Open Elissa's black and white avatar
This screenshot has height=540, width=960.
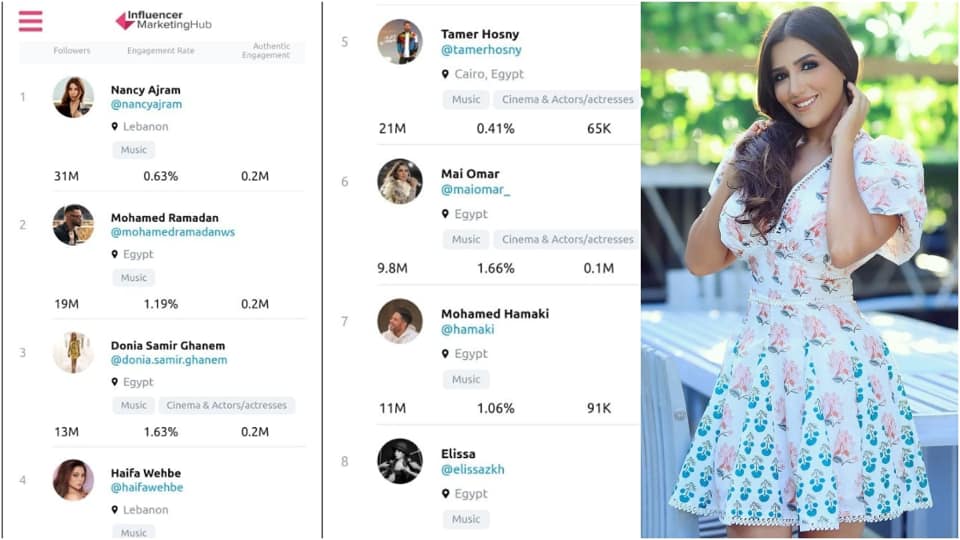click(400, 461)
